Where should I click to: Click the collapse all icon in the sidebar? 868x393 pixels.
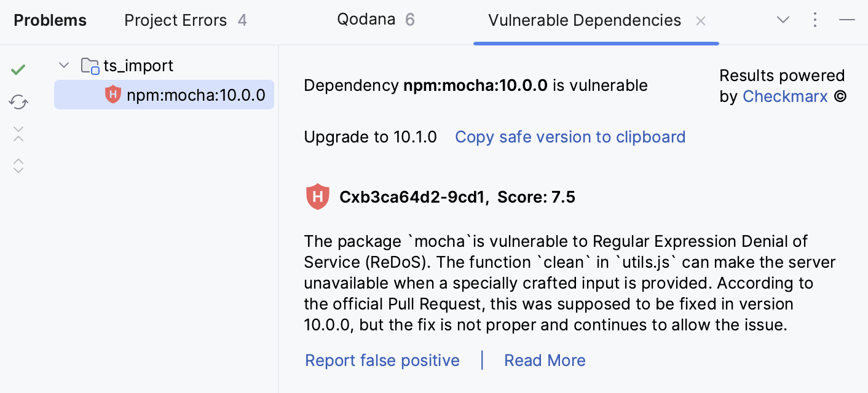(18, 134)
